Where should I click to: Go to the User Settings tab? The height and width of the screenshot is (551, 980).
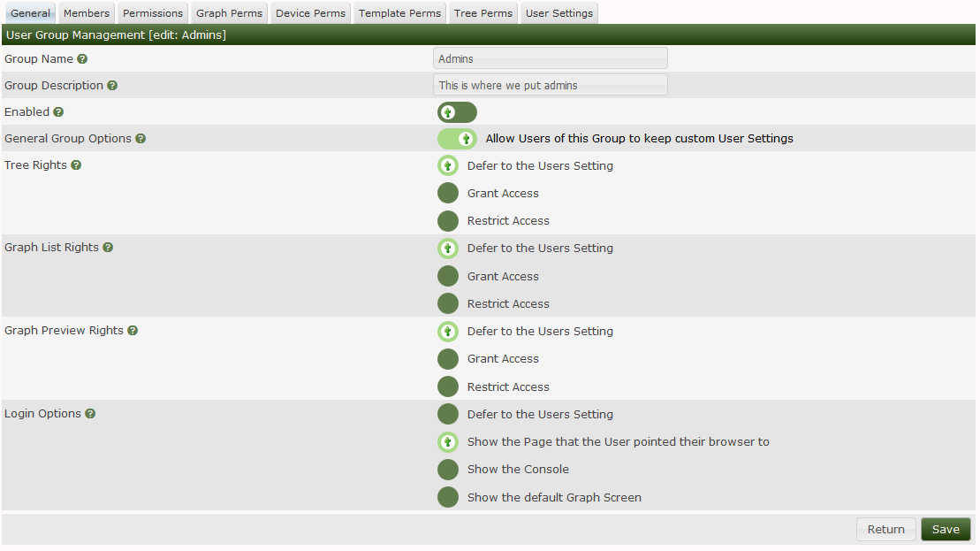558,13
